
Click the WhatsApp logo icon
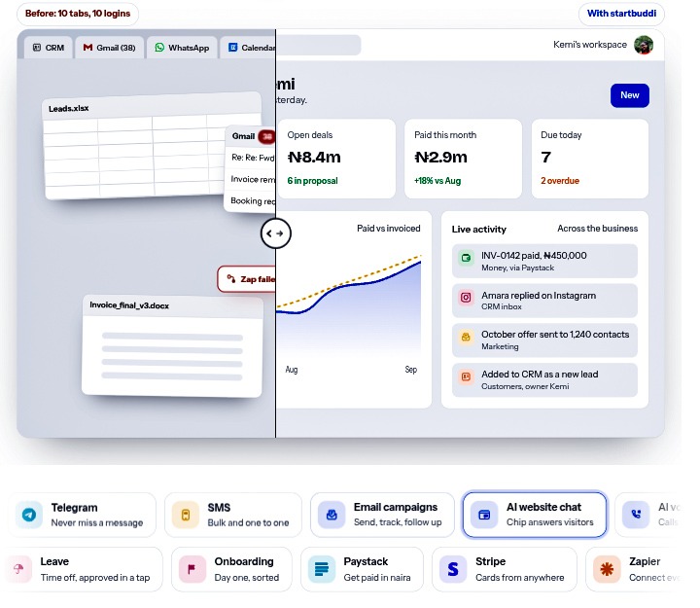[159, 48]
